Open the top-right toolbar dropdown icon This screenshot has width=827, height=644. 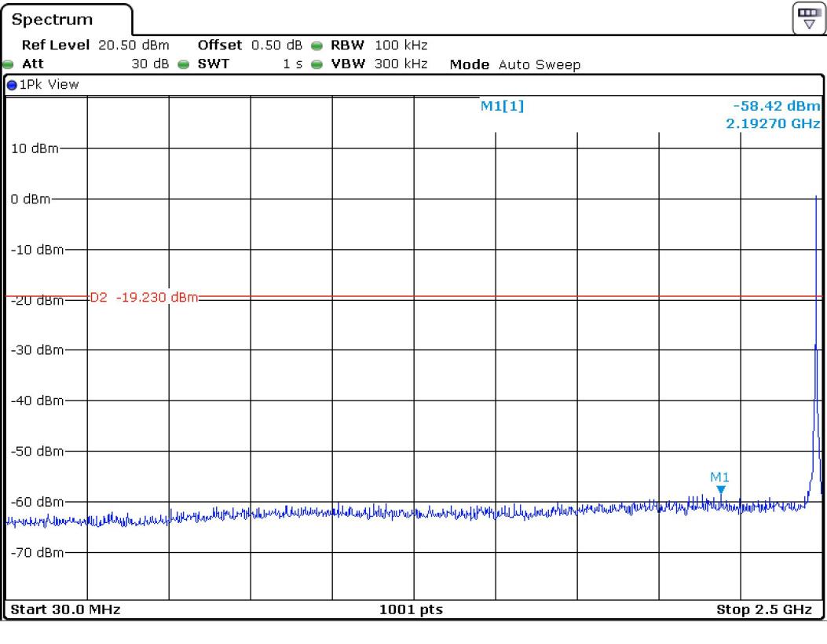coord(809,19)
